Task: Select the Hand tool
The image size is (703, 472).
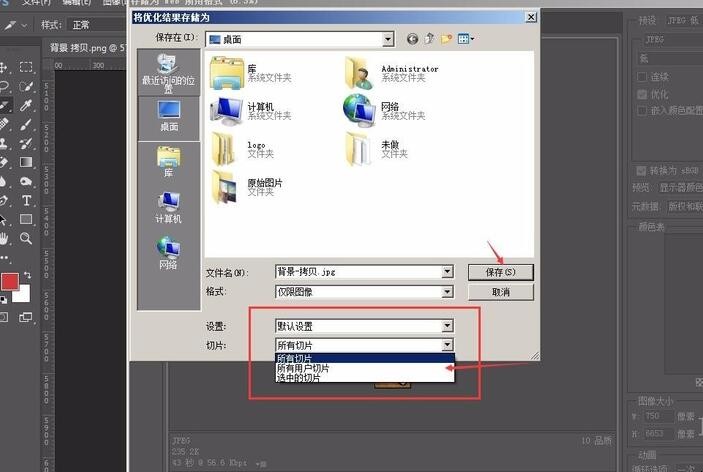Action: [x=4, y=238]
